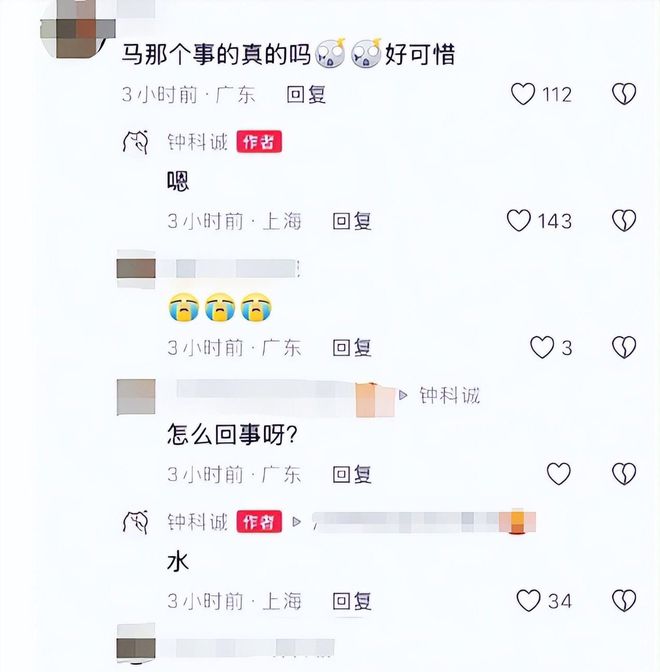This screenshot has height=672, width=660.
Task: Like the author's "嗯" reply with 143 likes
Action: tap(519, 220)
